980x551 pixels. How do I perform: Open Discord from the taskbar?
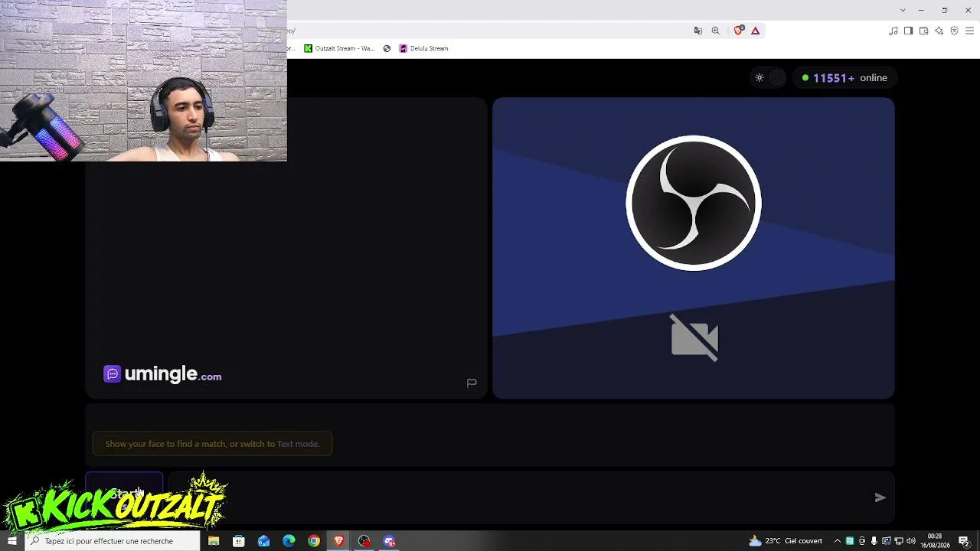pyautogui.click(x=390, y=541)
